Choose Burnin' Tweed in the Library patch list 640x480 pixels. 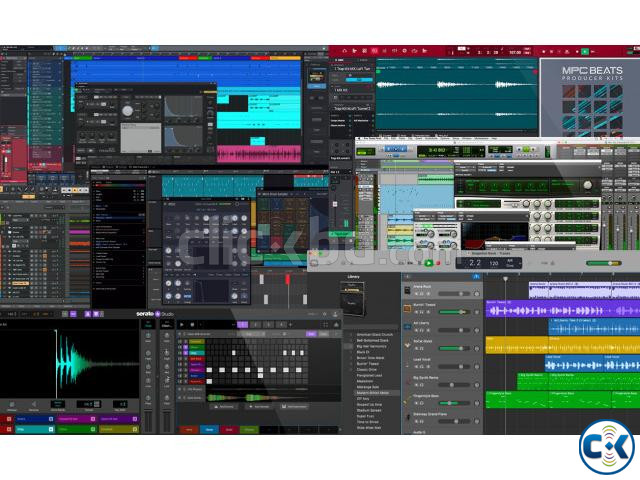click(x=368, y=363)
